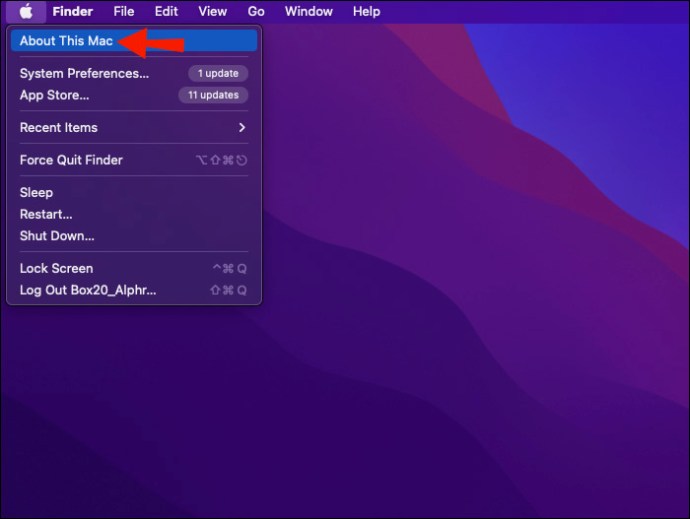Click the 11 updates badge

click(x=213, y=95)
